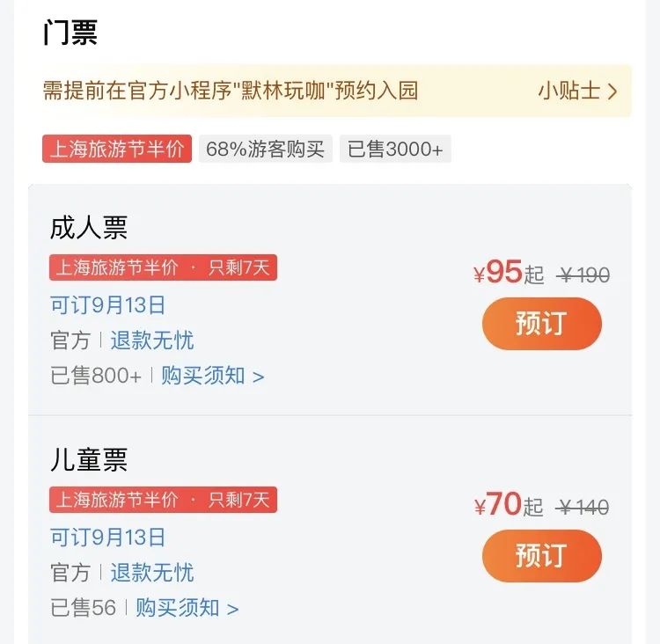Tap the child ticket 上海旅游节半价 只剩7天 badge
660x644 pixels.
[163, 500]
